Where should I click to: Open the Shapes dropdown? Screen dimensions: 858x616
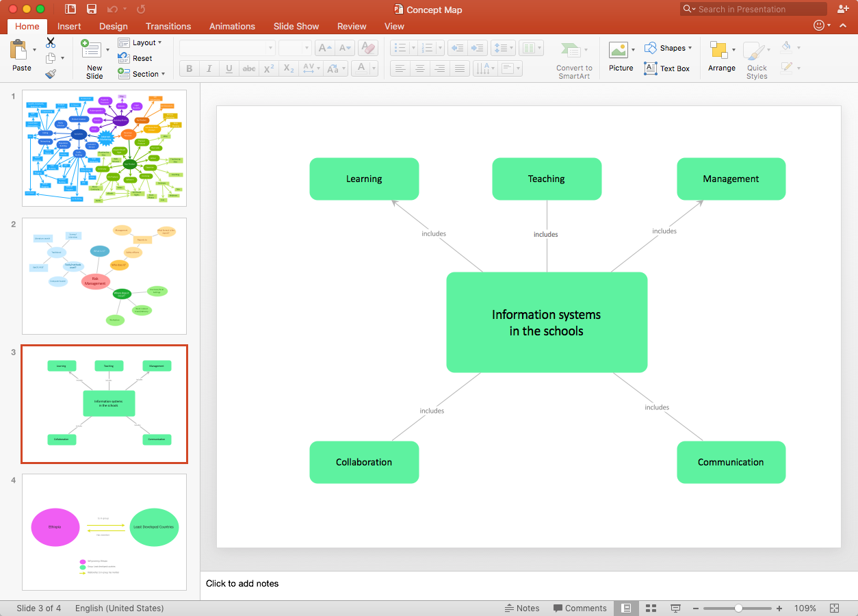click(x=668, y=48)
